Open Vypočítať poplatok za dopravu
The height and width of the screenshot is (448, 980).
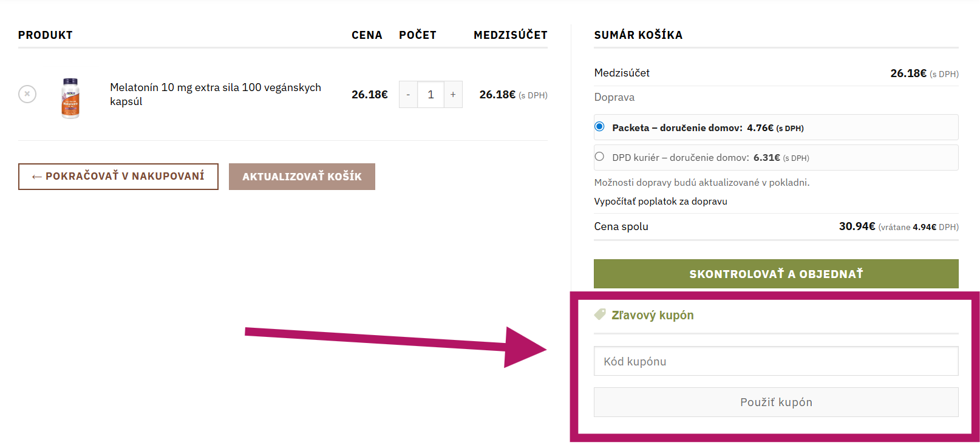tap(661, 201)
